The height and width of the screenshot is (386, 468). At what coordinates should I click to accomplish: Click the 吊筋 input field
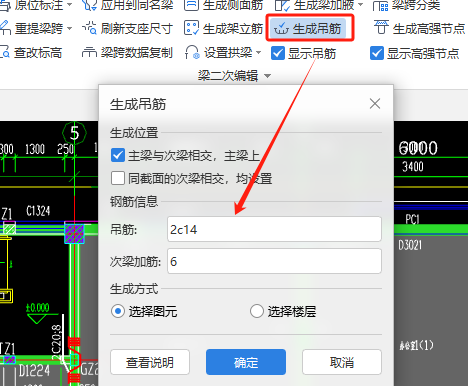pyautogui.click(x=274, y=229)
